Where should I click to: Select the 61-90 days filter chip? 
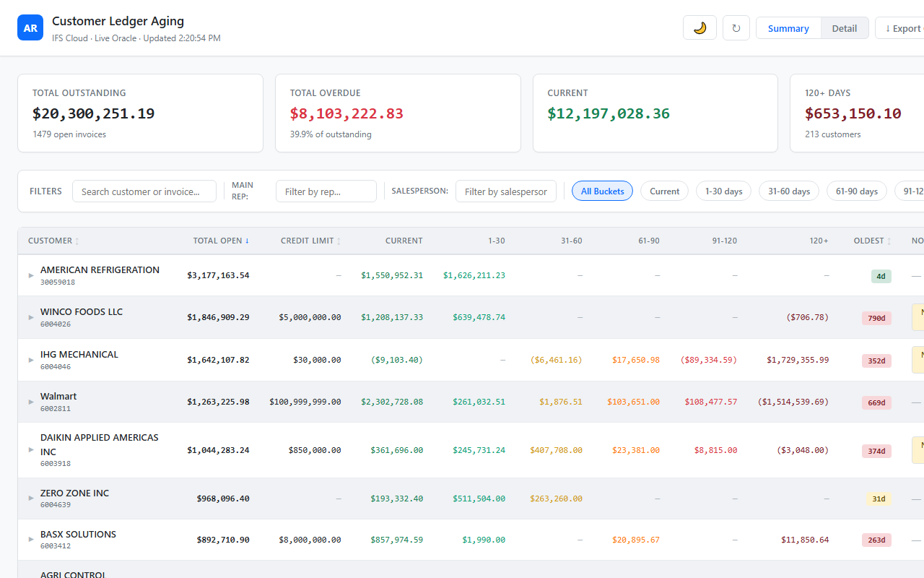click(857, 191)
